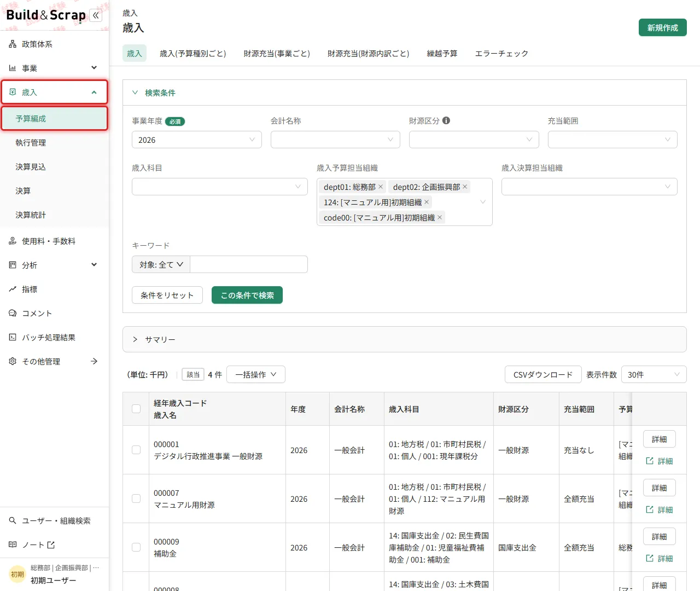The width and height of the screenshot is (700, 591).
Task: Click the 歳入 yen document icon
Action: pos(13,92)
